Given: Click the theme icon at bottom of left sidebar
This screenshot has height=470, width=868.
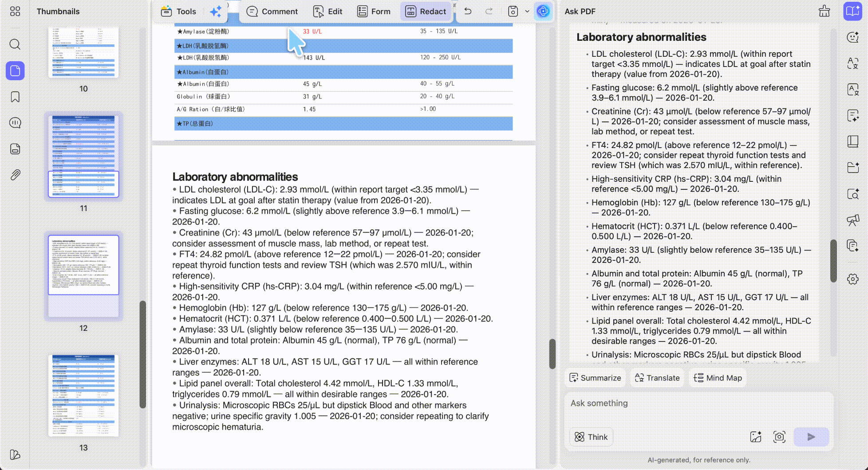Looking at the screenshot, I should [15, 454].
